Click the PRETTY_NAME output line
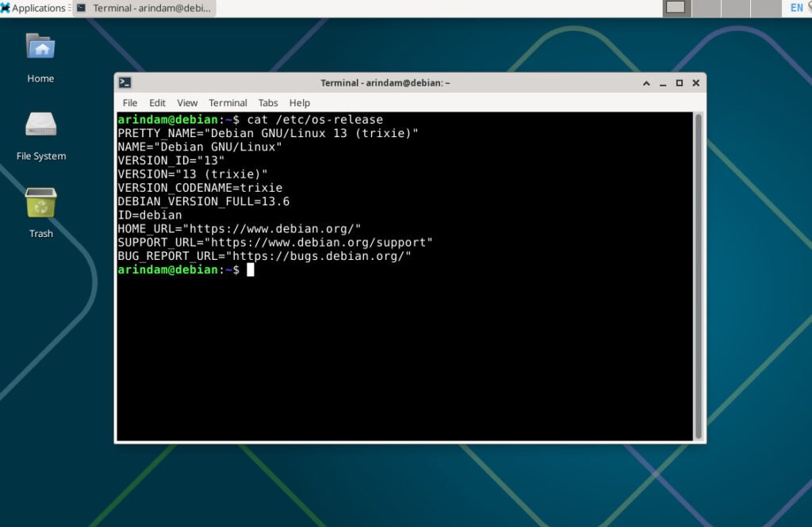Viewport: 812px width, 527px height. (x=268, y=133)
